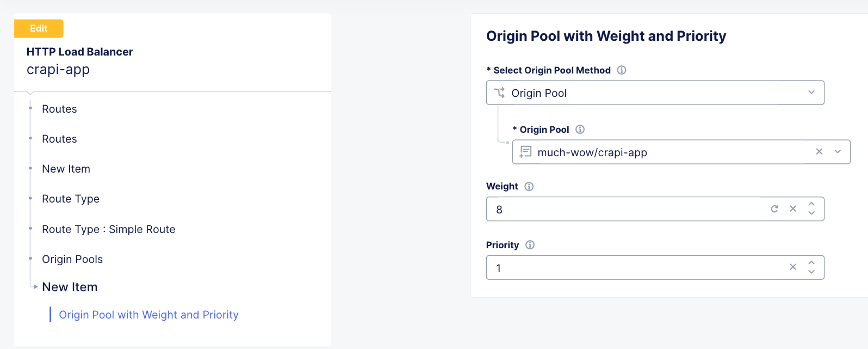The image size is (868, 349).
Task: Open the info tooltip icon next to Origin Pool
Action: [580, 129]
